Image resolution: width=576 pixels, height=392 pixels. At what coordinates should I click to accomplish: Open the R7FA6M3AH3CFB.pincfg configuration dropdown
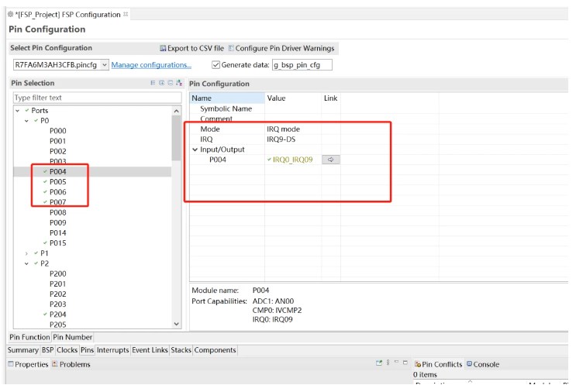point(105,65)
